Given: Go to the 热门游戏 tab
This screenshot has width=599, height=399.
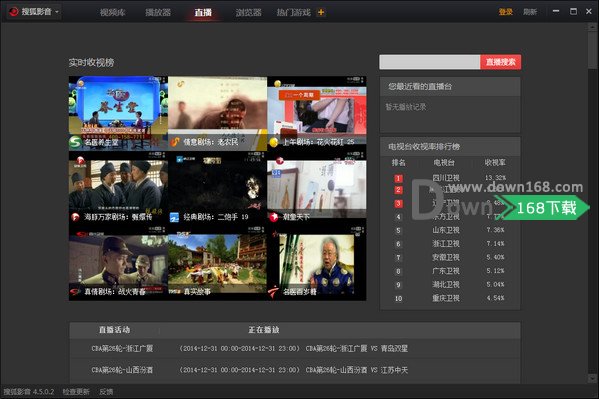Looking at the screenshot, I should click(293, 12).
